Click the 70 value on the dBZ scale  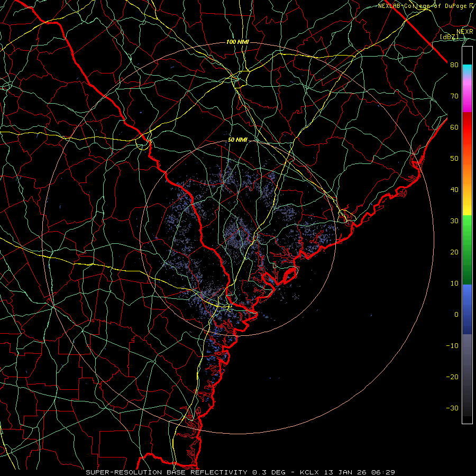(x=454, y=96)
